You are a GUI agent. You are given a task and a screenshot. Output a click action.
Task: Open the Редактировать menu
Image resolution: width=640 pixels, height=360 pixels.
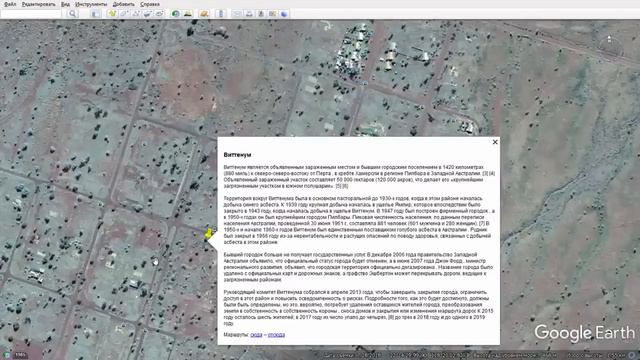(38, 4)
